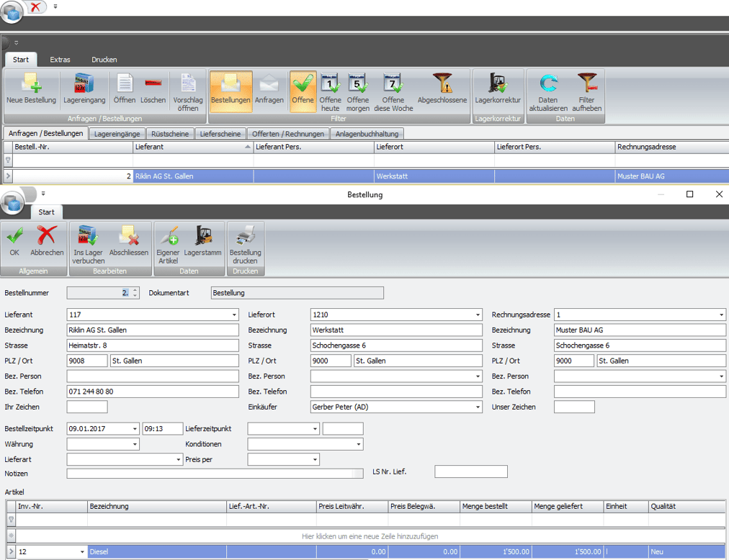Click the Bestellung window's application orb

tap(12, 203)
